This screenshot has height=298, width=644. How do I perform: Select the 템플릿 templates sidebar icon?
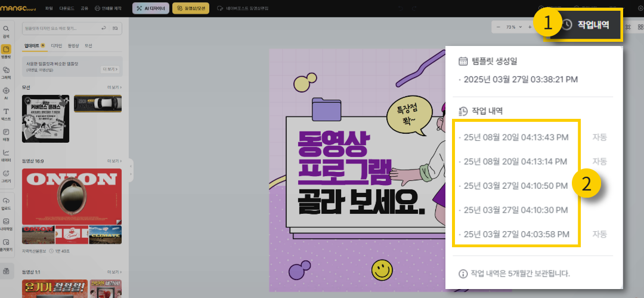(x=6, y=51)
